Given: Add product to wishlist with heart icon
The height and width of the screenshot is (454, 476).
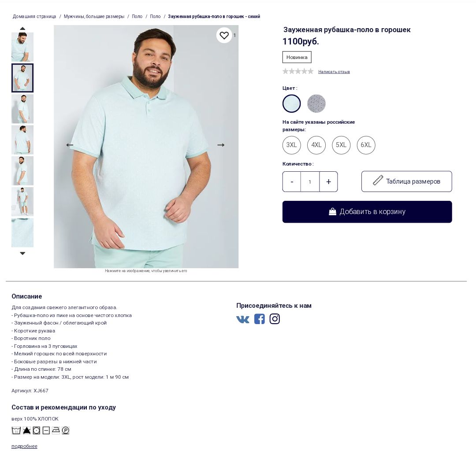Looking at the screenshot, I should [224, 36].
